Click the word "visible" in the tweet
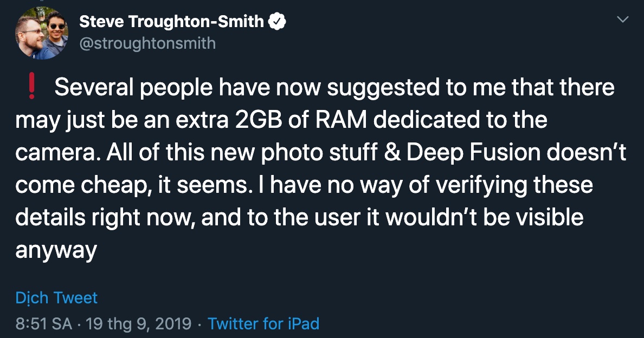The height and width of the screenshot is (338, 644). pos(546,218)
